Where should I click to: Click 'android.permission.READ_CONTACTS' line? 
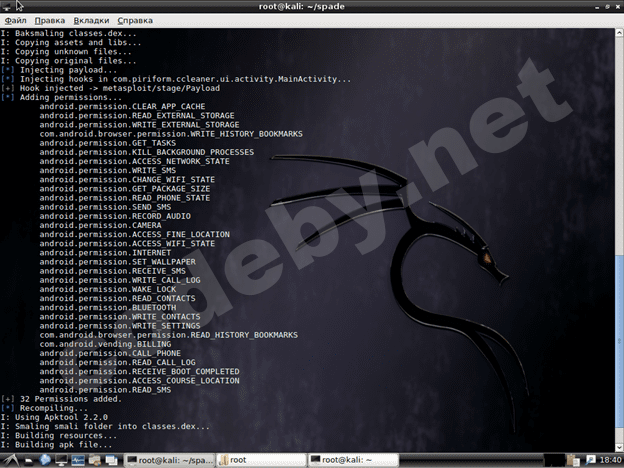point(117,298)
